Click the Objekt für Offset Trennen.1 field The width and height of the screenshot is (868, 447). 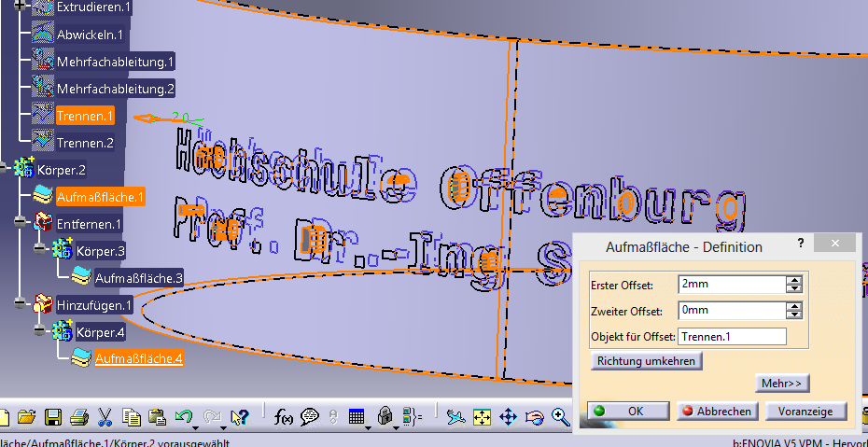732,336
